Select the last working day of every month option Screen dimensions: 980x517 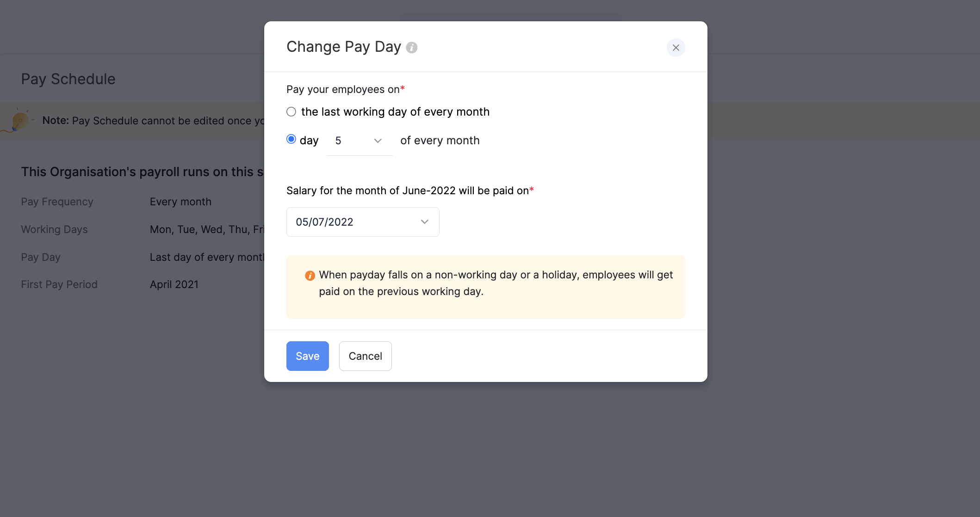291,111
